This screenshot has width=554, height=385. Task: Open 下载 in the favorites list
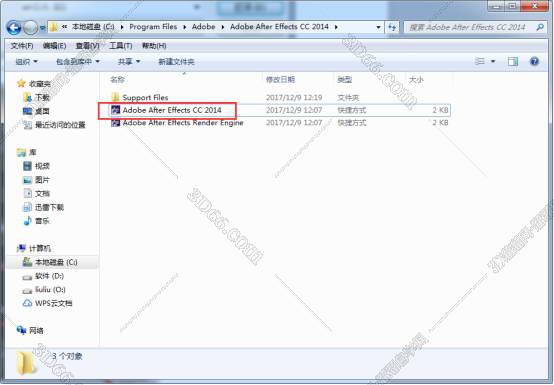(x=42, y=97)
